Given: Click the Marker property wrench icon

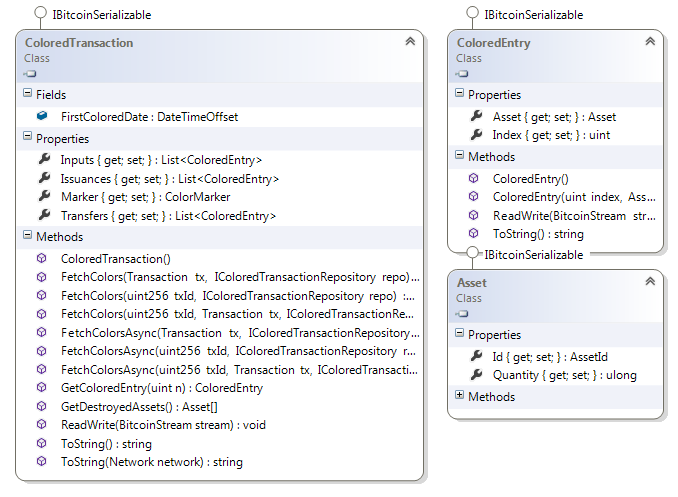Looking at the screenshot, I should click(x=43, y=197).
